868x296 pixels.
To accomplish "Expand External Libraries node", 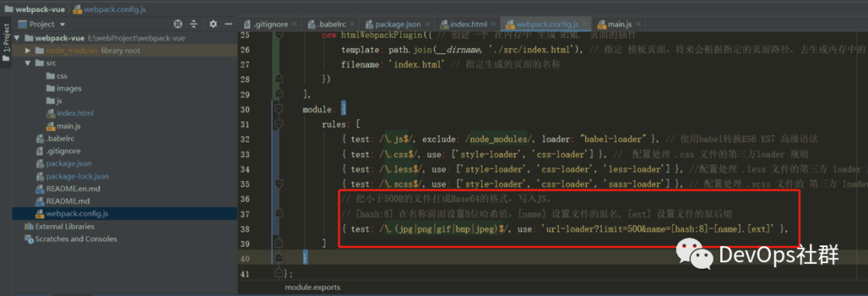I will (59, 226).
